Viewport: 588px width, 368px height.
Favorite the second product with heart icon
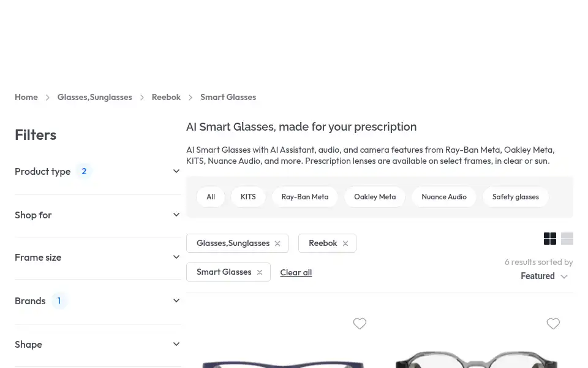click(x=553, y=323)
